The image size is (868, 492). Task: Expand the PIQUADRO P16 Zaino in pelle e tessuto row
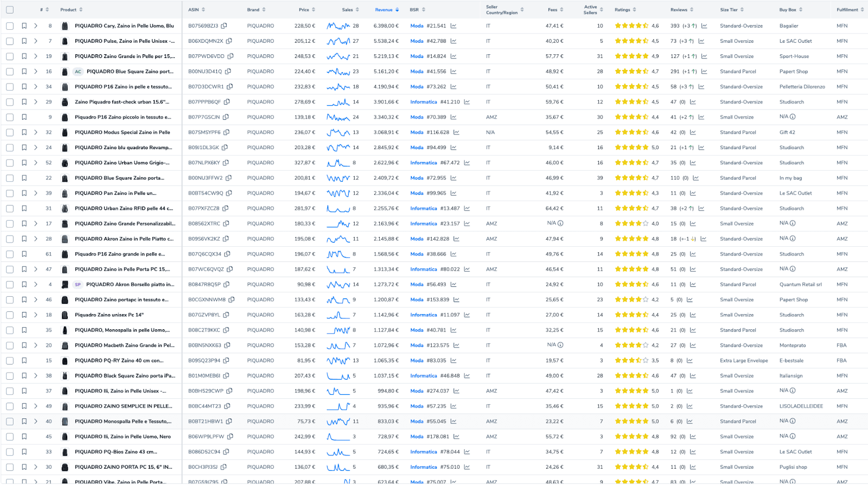36,86
